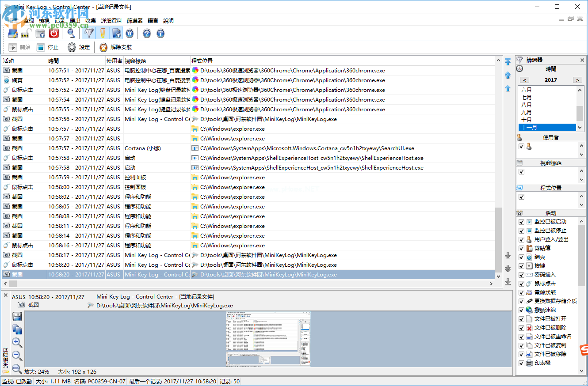Uncheck the 监控已被启动 activity filter
Viewport: 588px width, 386px height.
521,222
